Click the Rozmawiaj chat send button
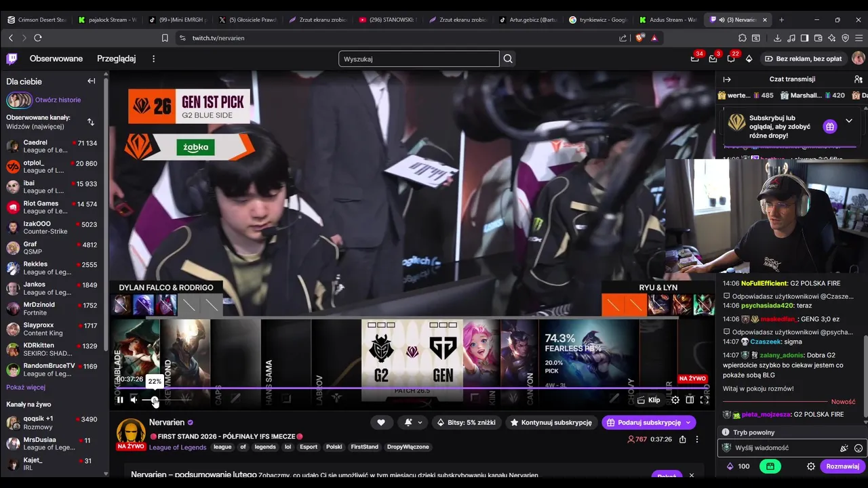Viewport: 868px width, 488px height. coord(842,466)
